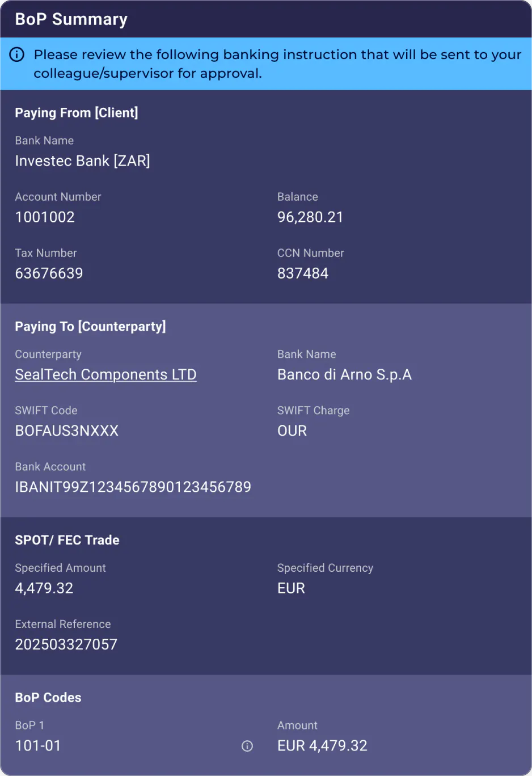532x776 pixels.
Task: Click external reference 202503327057
Action: pyautogui.click(x=66, y=644)
